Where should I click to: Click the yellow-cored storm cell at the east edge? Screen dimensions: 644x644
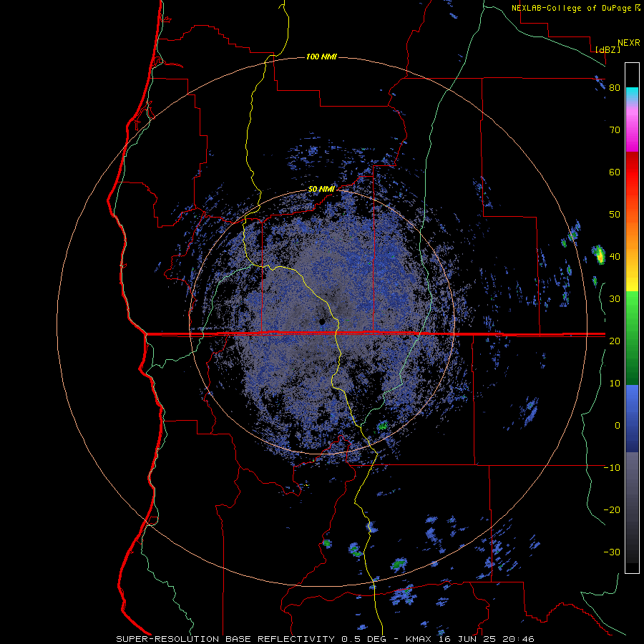[x=599, y=255]
